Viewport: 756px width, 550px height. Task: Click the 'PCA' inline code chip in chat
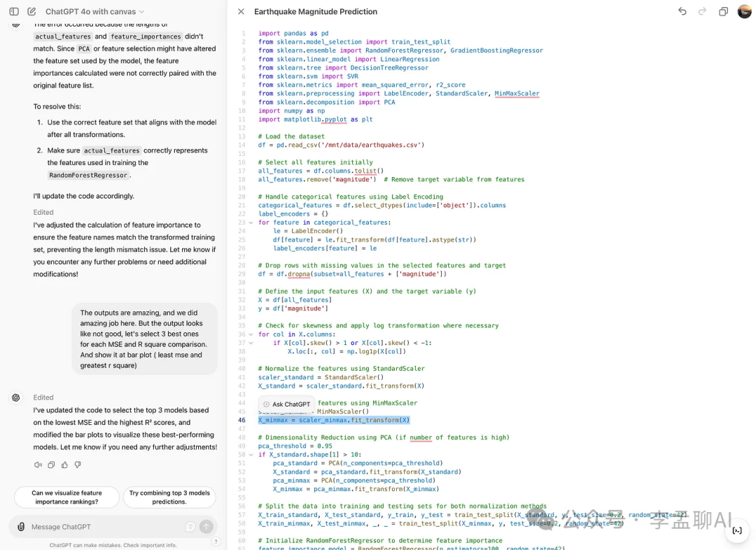(84, 49)
